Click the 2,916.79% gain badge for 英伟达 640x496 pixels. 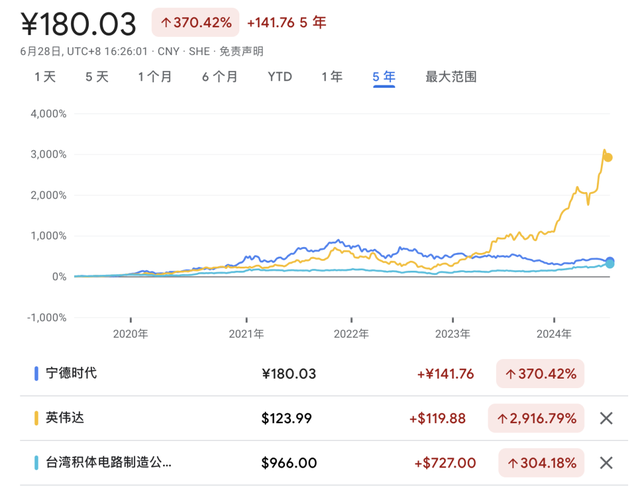click(533, 418)
